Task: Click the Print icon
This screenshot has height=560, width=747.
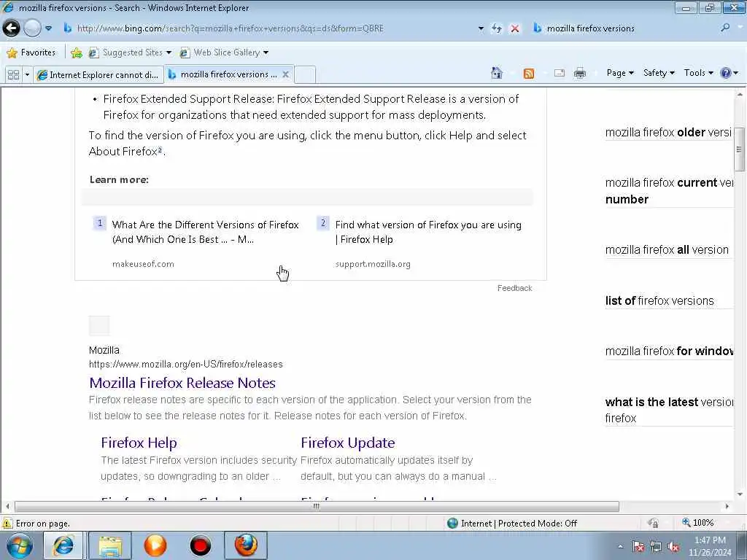Action: (580, 74)
